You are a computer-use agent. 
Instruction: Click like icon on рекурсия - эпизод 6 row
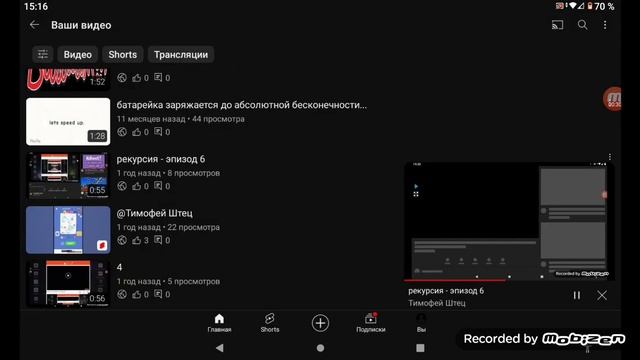coord(136,186)
